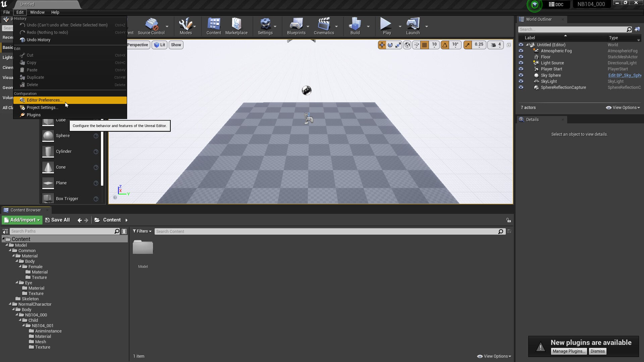Select SphereReflectionCapture in outliner

pyautogui.click(x=563, y=87)
